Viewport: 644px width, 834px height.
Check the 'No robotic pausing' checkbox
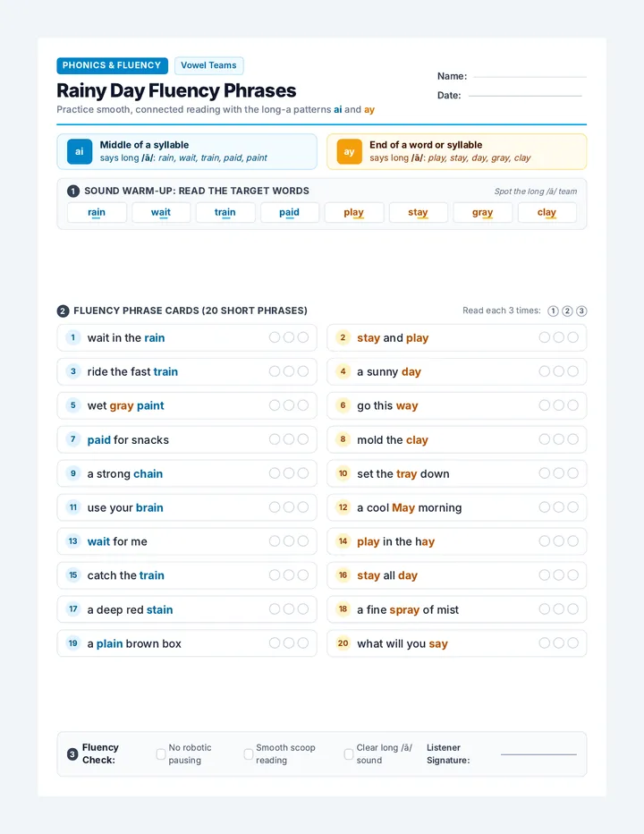pos(161,754)
